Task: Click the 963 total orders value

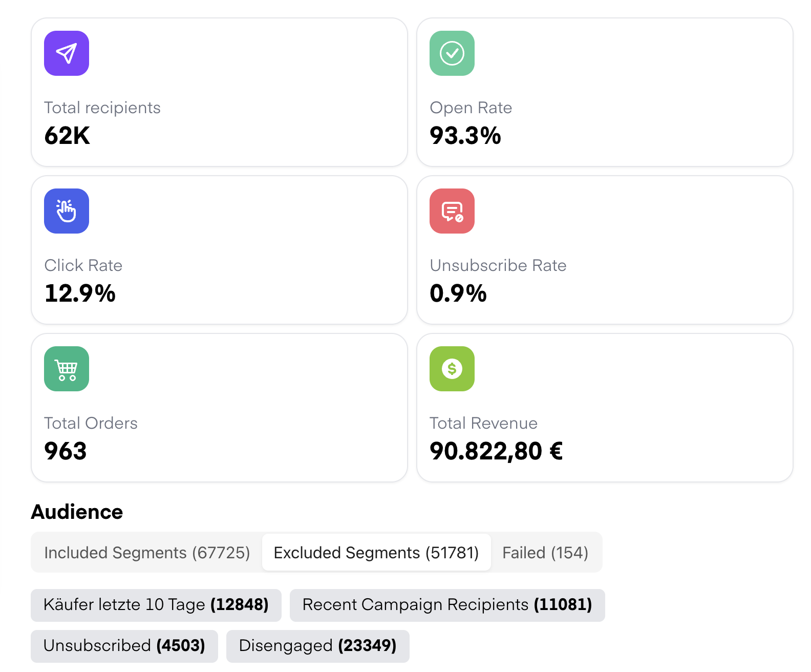Action: pyautogui.click(x=66, y=451)
